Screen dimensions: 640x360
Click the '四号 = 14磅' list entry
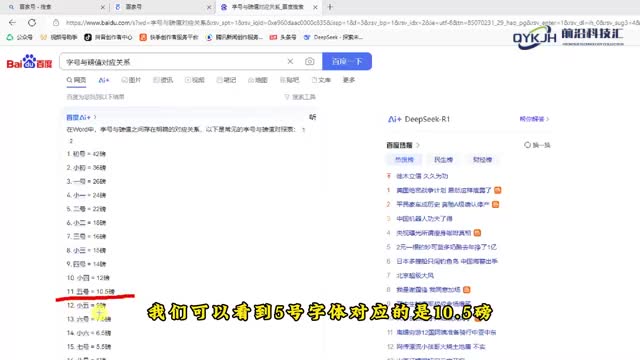[x=86, y=264]
